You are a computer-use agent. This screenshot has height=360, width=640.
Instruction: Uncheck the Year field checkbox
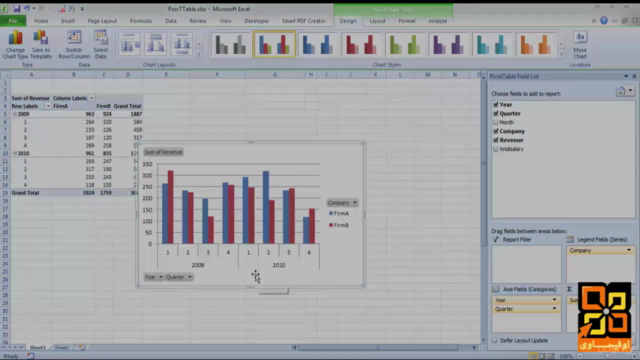coord(496,104)
